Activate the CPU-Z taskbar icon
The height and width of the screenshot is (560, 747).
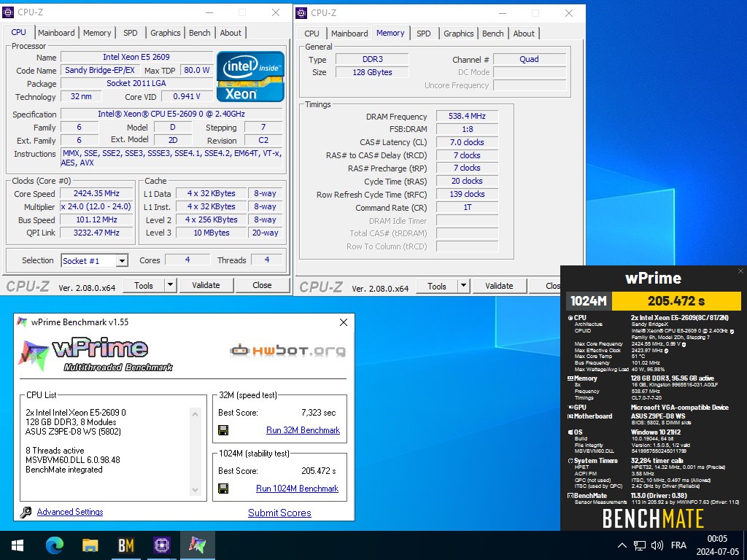pyautogui.click(x=161, y=545)
